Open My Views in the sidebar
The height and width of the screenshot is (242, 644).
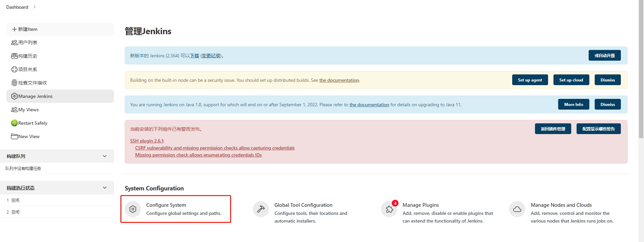60,110
